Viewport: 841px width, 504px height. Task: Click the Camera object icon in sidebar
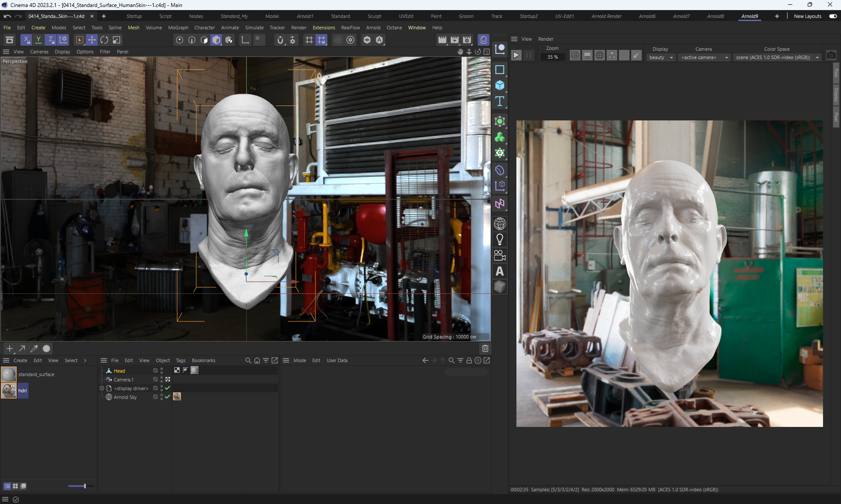[499, 255]
